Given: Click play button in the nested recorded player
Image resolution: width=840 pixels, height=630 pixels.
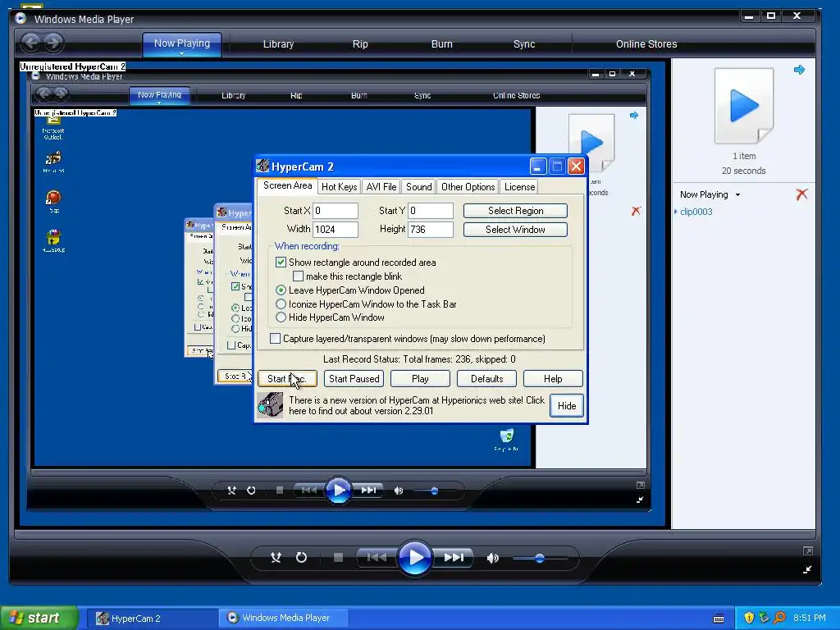Looking at the screenshot, I should (338, 491).
